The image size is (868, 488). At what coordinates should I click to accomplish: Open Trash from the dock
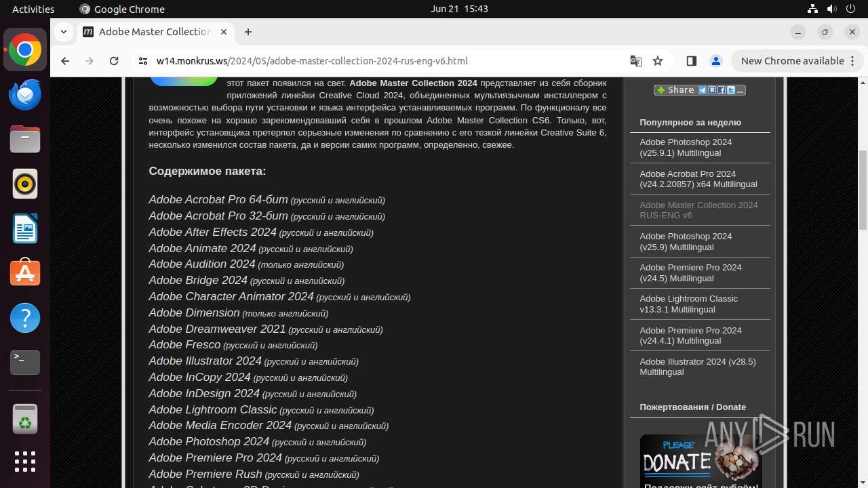[25, 420]
